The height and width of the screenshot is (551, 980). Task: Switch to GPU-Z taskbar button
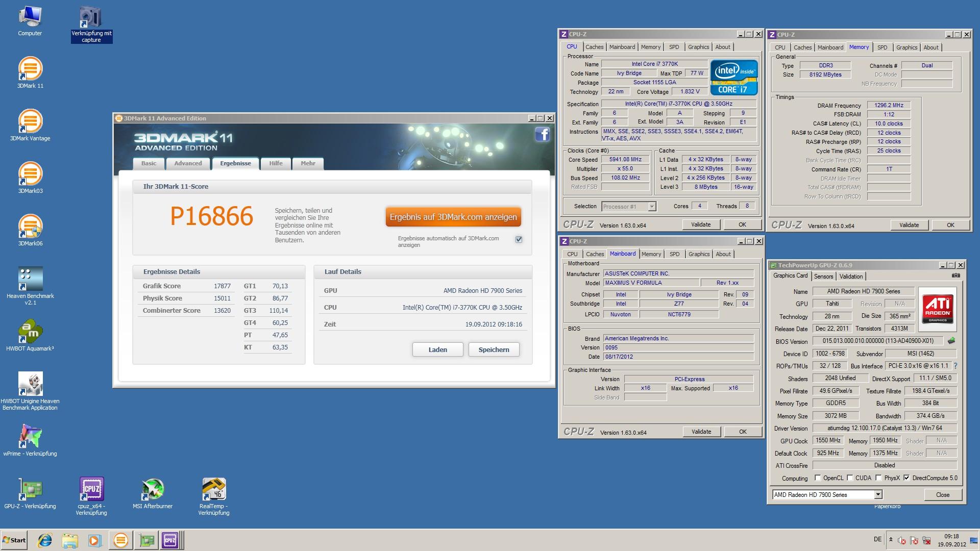pyautogui.click(x=146, y=540)
